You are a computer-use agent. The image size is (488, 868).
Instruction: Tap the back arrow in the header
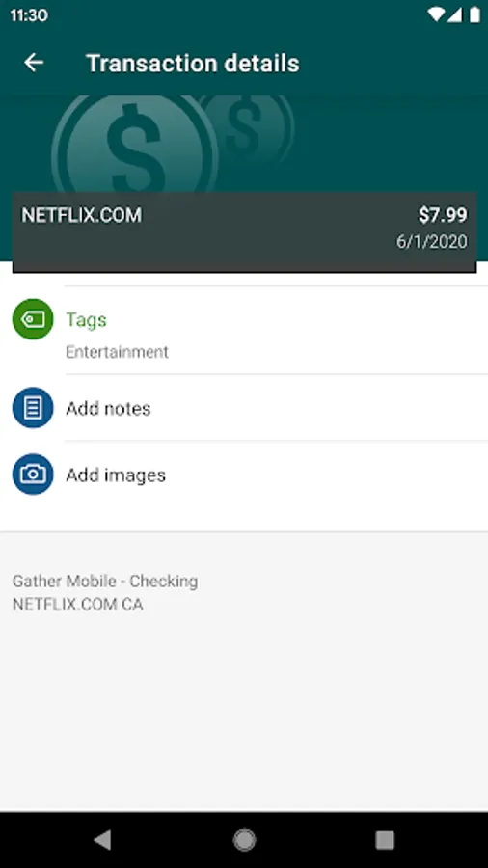click(33, 63)
